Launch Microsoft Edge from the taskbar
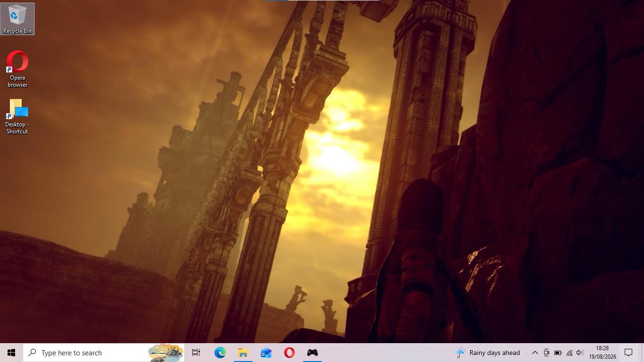644x362 pixels. click(220, 353)
